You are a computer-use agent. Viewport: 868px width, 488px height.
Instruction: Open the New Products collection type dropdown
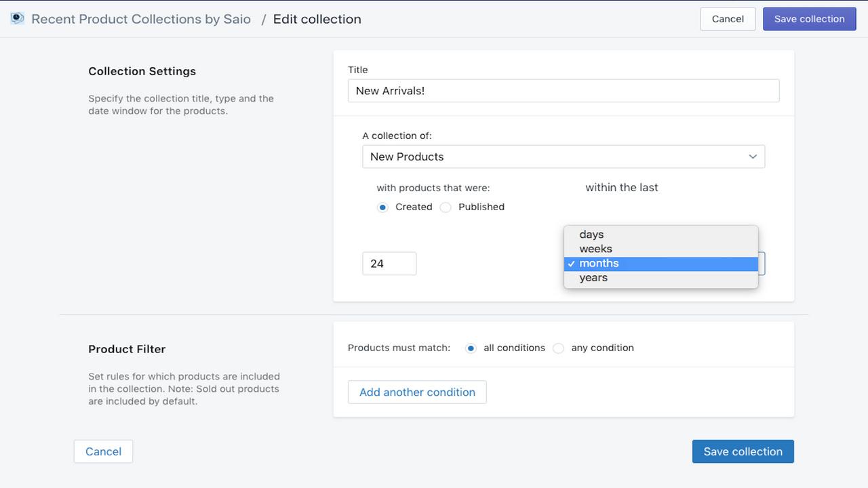point(563,157)
